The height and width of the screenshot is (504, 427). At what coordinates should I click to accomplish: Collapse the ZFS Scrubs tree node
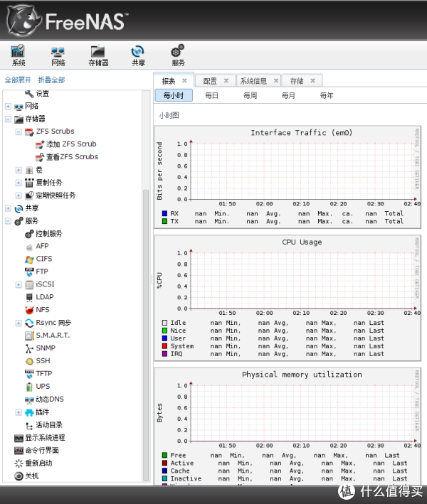19,132
